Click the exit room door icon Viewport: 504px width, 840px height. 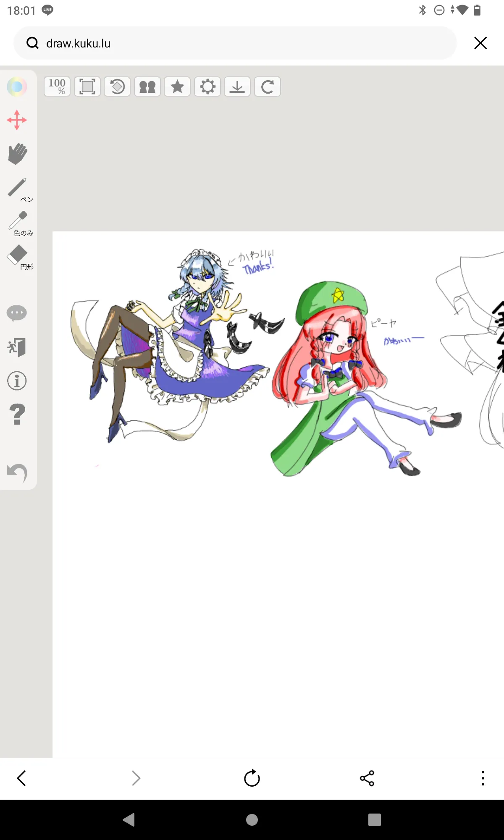pyautogui.click(x=17, y=347)
